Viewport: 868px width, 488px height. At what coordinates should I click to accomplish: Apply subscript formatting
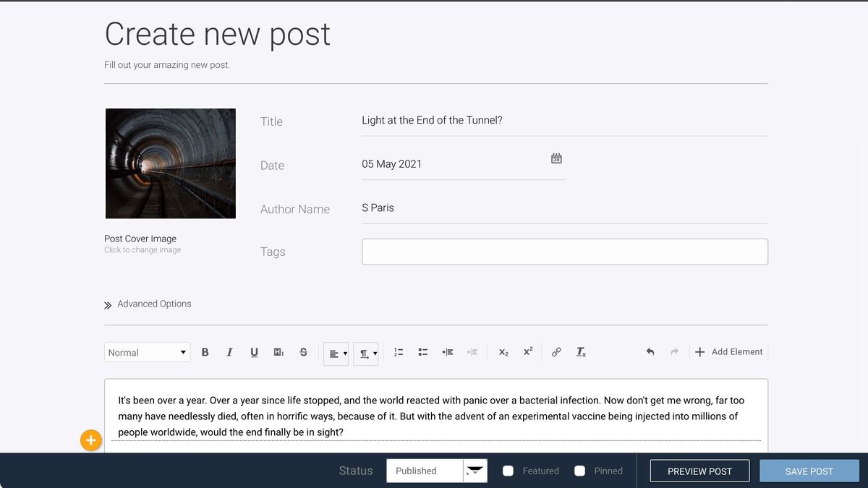click(x=503, y=352)
